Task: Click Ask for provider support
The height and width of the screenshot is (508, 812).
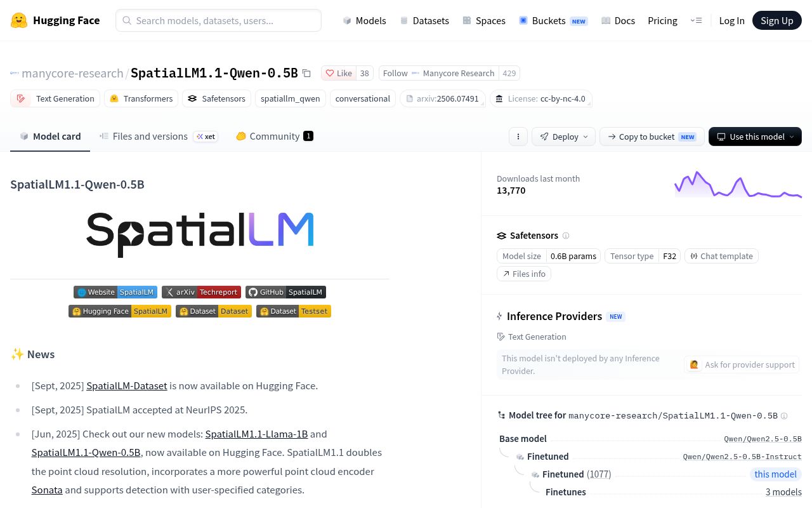Action: [x=742, y=364]
